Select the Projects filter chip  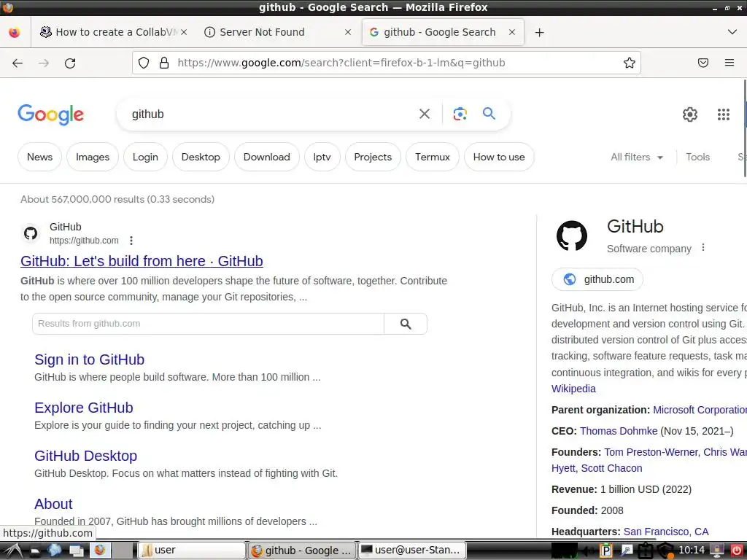click(373, 157)
